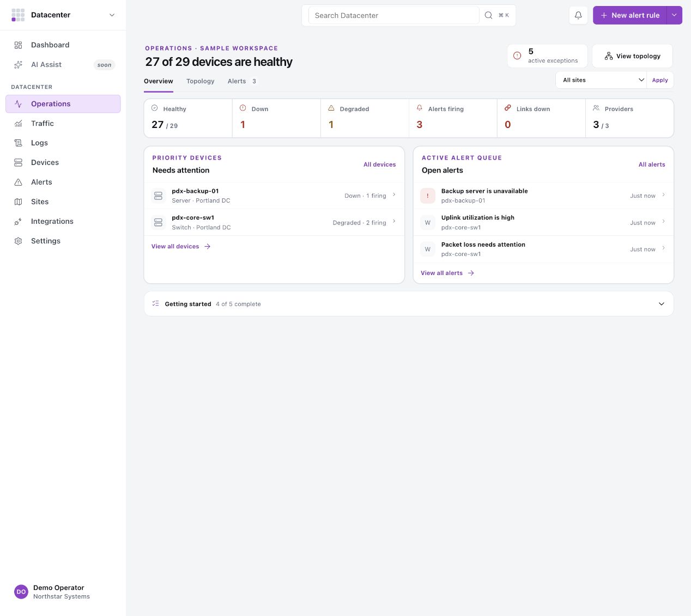Click the Providers 3 / 3 stat card
Viewport: 691px width, 616px height.
[629, 118]
